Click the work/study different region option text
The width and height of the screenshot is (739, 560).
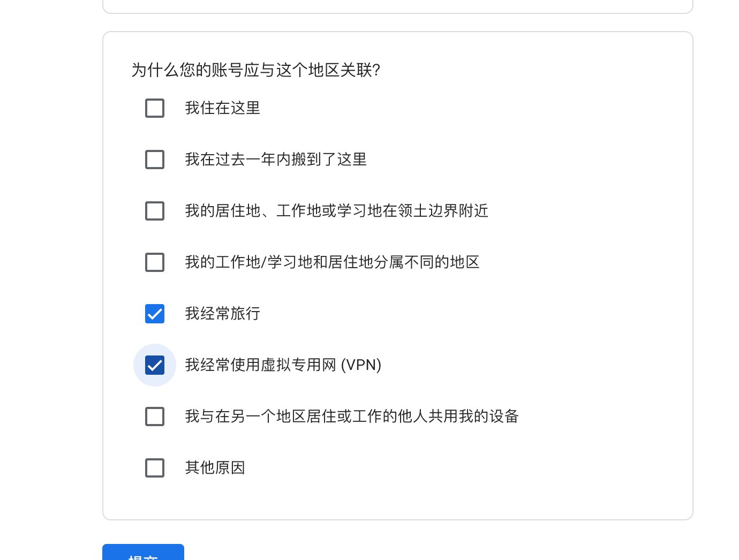(332, 262)
